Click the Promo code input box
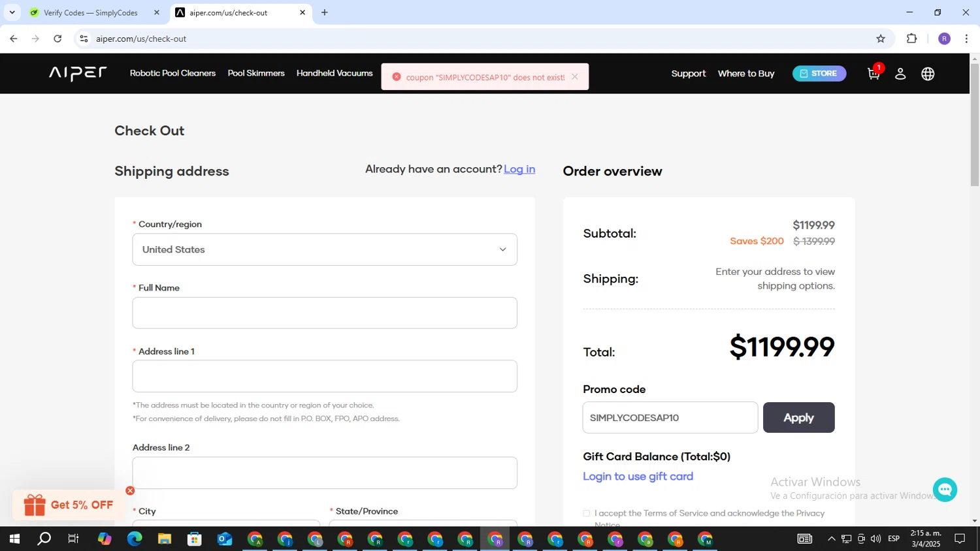 (670, 417)
